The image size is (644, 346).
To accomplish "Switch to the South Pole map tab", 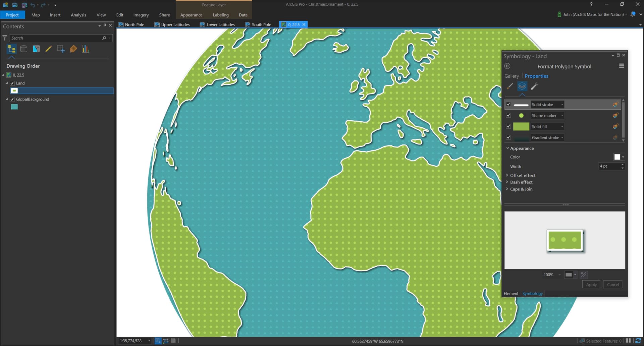I will (258, 24).
